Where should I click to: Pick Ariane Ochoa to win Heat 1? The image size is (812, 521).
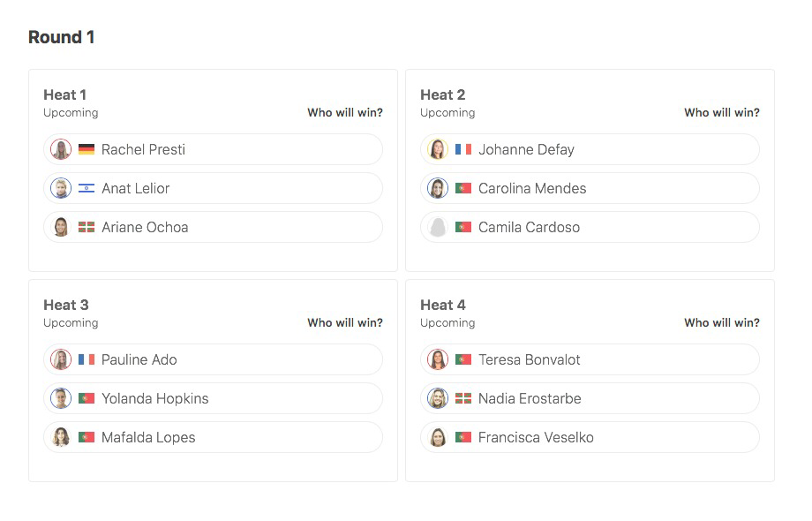point(214,227)
